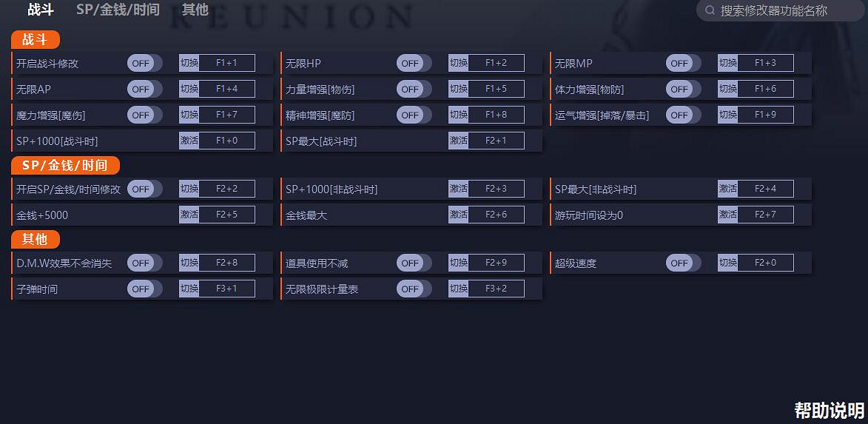Viewport: 868px width, 424px height.
Task: Click the search magnifier icon
Action: 710,10
